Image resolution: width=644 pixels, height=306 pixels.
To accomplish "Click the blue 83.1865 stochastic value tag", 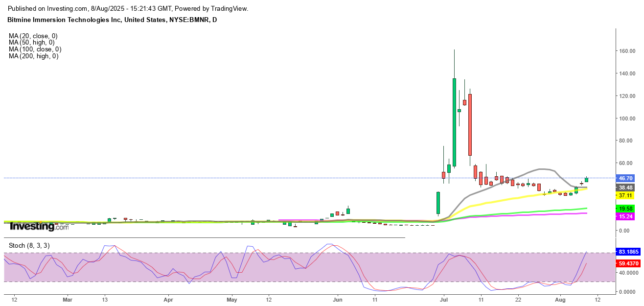I will coord(630,252).
